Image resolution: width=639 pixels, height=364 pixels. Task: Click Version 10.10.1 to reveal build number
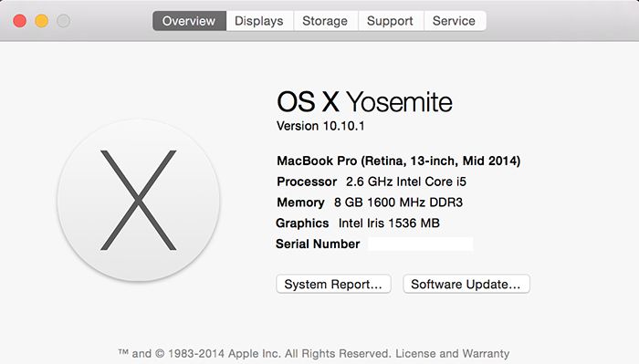coord(320,126)
